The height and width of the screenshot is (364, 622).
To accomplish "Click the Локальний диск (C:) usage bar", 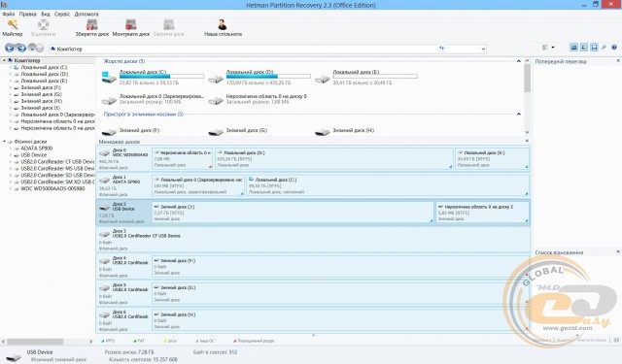I will 162,77.
